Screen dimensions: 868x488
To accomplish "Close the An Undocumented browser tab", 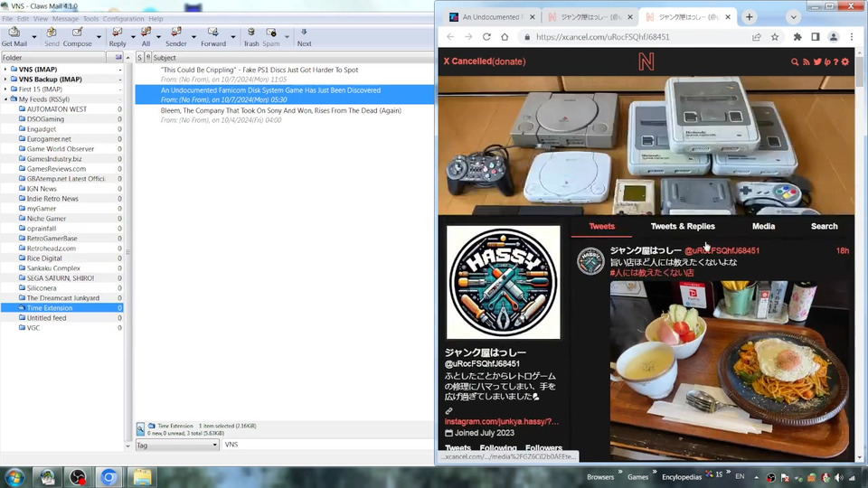I will pyautogui.click(x=532, y=17).
